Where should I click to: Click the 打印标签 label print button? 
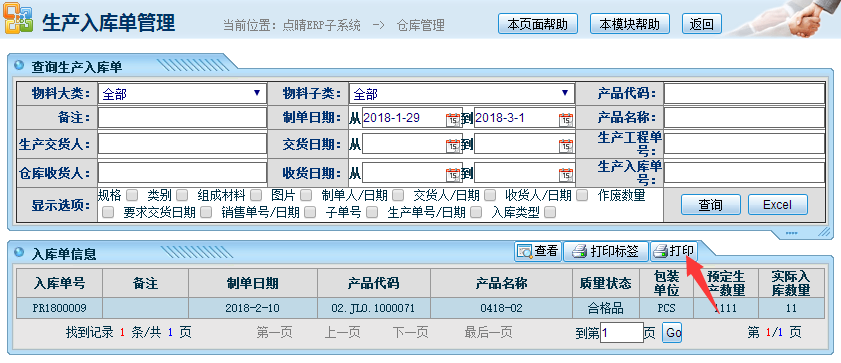coord(605,251)
